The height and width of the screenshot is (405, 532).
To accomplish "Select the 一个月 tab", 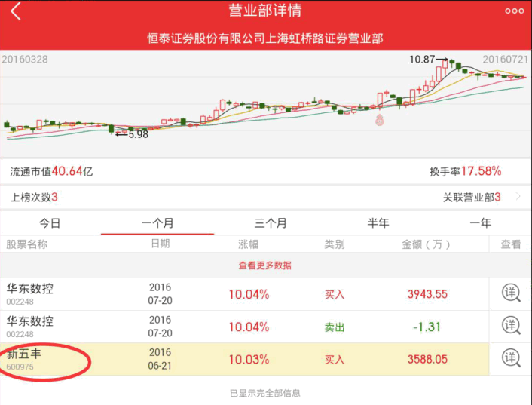I will [157, 223].
